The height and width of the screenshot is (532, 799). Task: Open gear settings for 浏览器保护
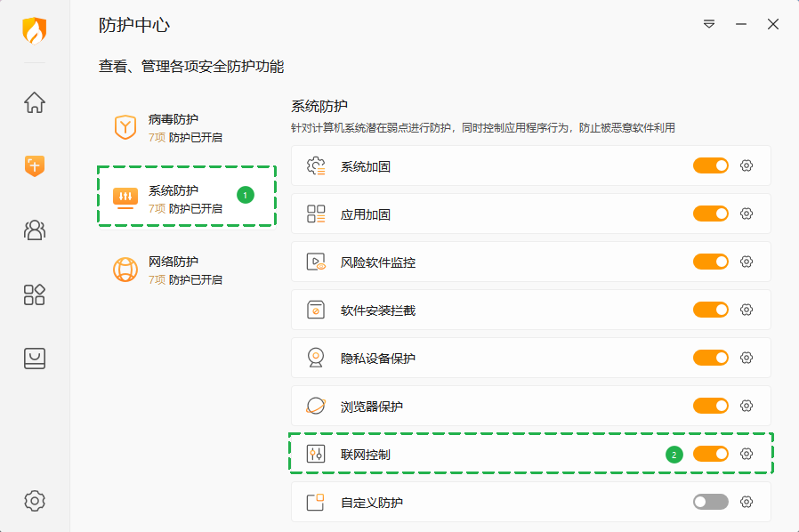(x=747, y=406)
